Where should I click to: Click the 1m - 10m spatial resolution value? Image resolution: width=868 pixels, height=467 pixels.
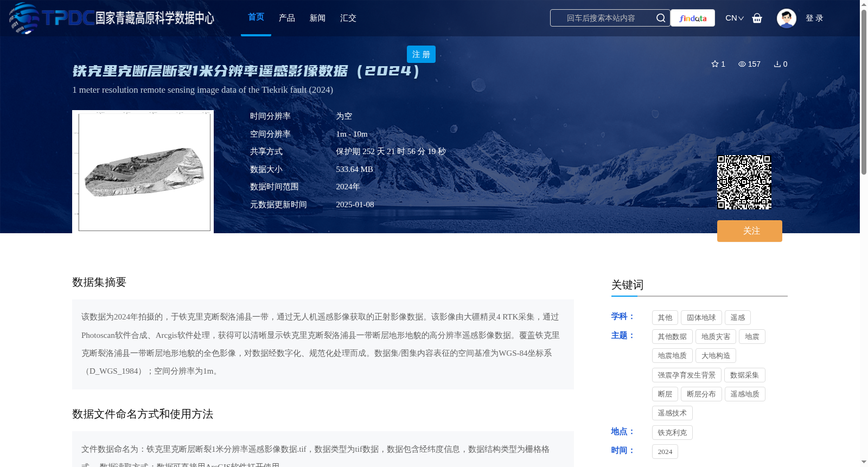pyautogui.click(x=352, y=134)
